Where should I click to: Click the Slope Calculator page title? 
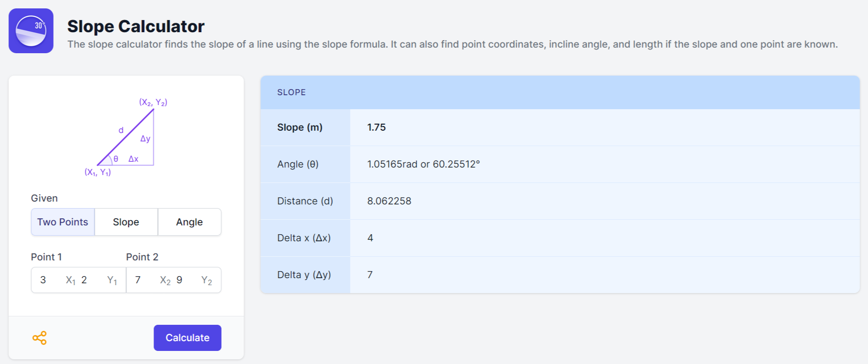coord(136,27)
